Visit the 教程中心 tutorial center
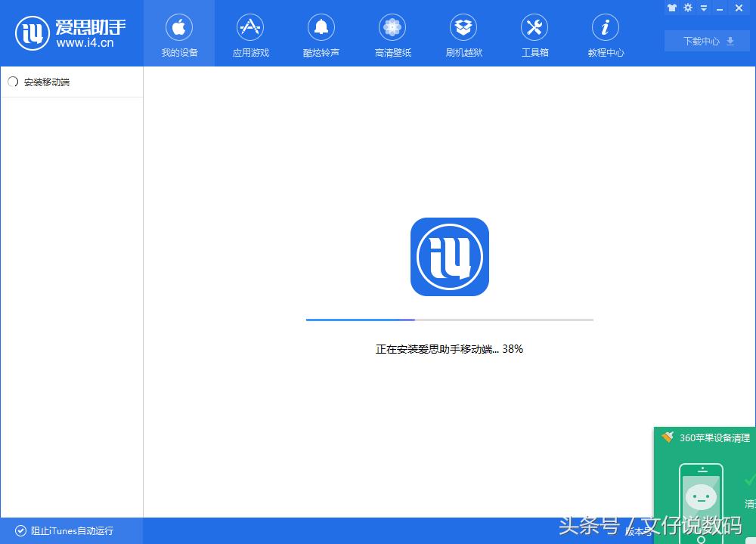The height and width of the screenshot is (544, 756). click(605, 33)
